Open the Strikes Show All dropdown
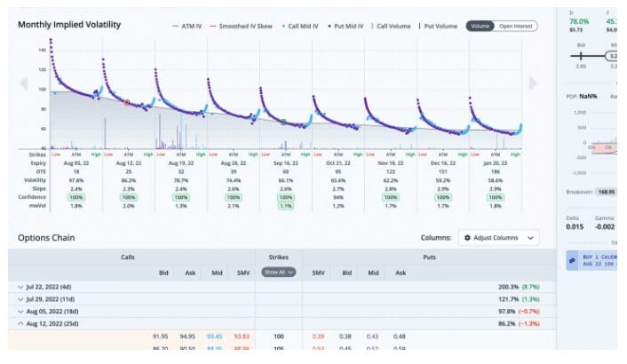This screenshot has width=627, height=364. click(x=278, y=272)
